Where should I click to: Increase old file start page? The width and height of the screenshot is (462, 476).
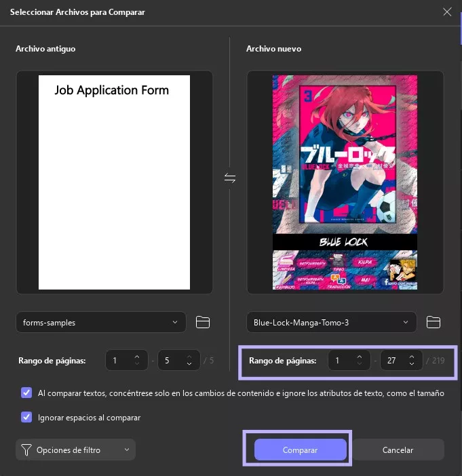click(137, 357)
